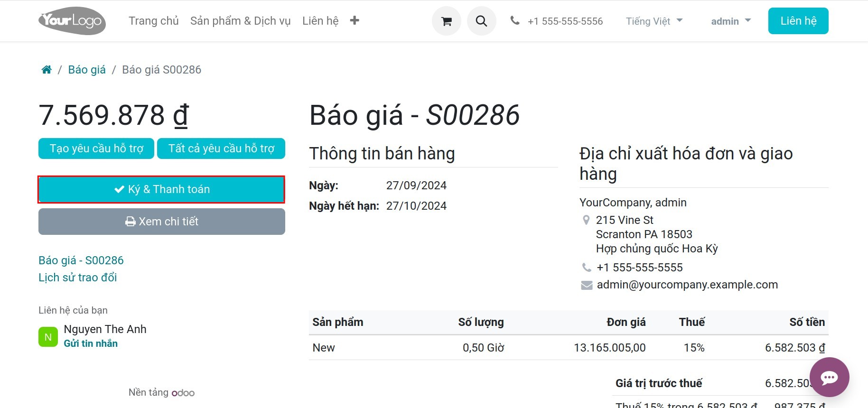Viewport: 868px width, 408px height.
Task: Click the New product row cell
Action: 324,348
